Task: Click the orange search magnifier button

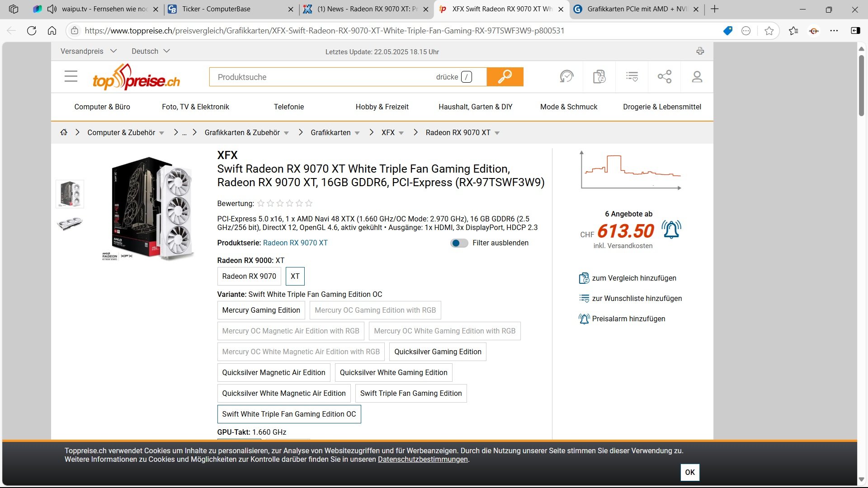Action: (x=505, y=77)
